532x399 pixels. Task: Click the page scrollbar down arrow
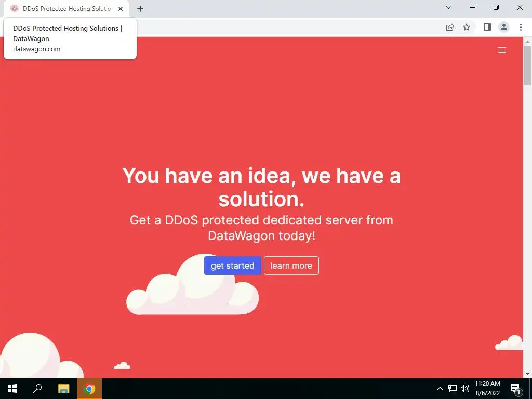point(527,374)
